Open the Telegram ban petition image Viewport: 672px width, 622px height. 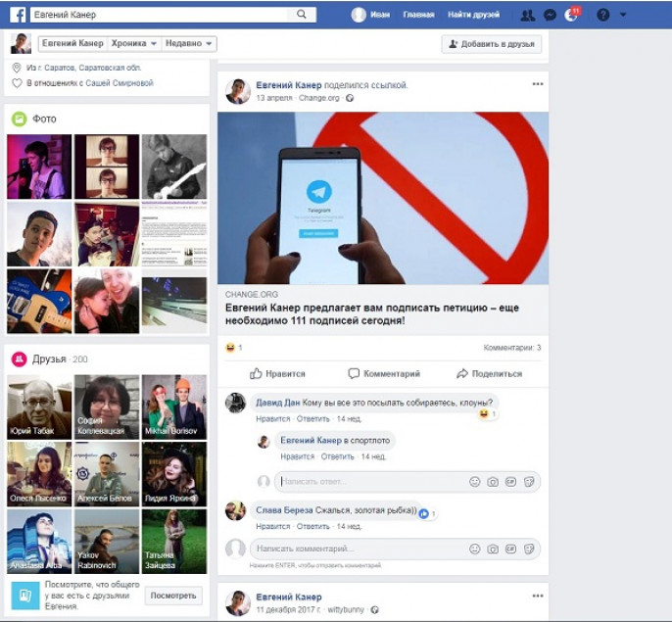pyautogui.click(x=383, y=198)
